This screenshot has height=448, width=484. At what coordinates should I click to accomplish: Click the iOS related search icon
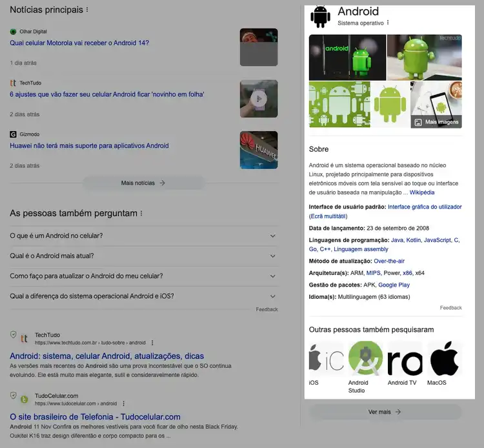coord(327,358)
